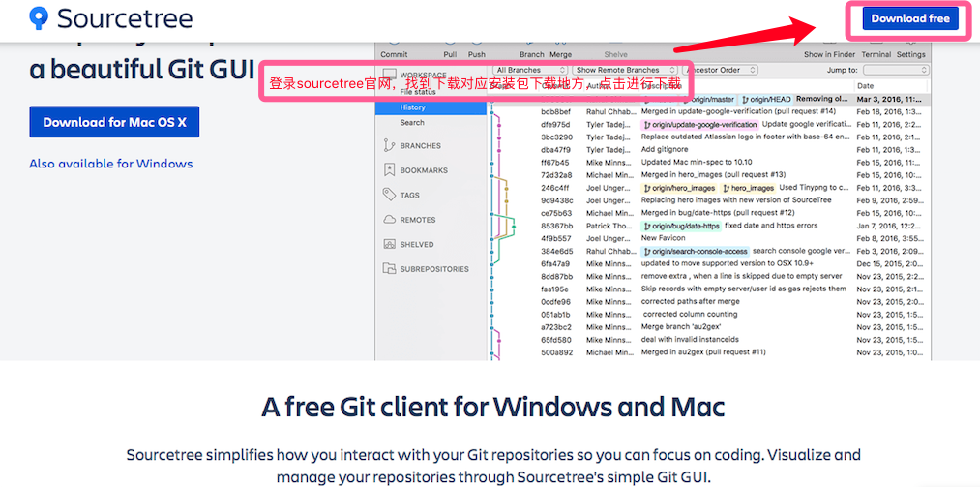Select commit 72d32a8 row

(x=709, y=175)
